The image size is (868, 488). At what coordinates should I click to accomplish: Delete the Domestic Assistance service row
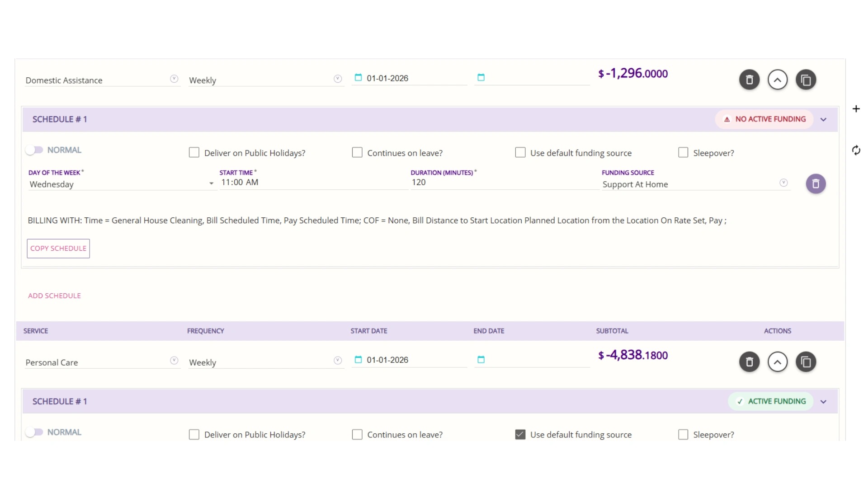(x=749, y=80)
